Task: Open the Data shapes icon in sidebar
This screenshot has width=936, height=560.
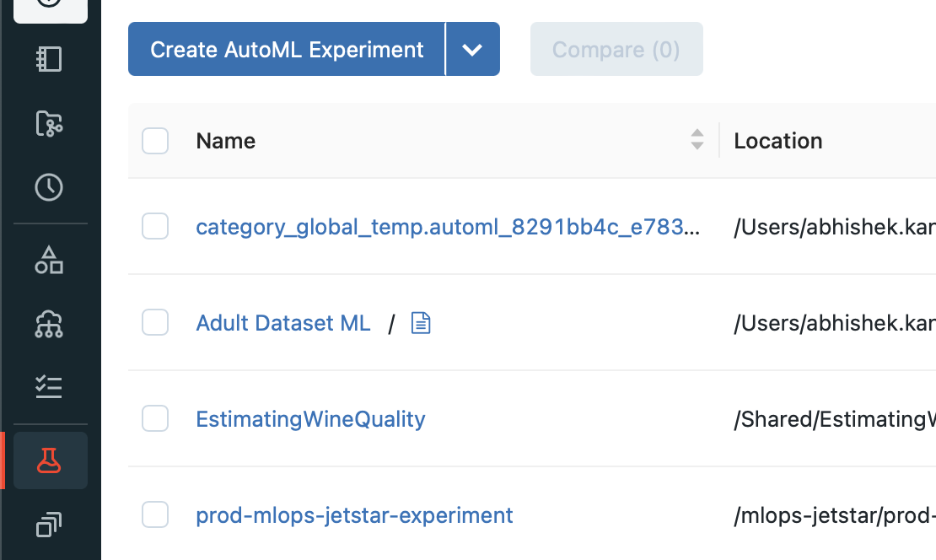Action: click(49, 261)
